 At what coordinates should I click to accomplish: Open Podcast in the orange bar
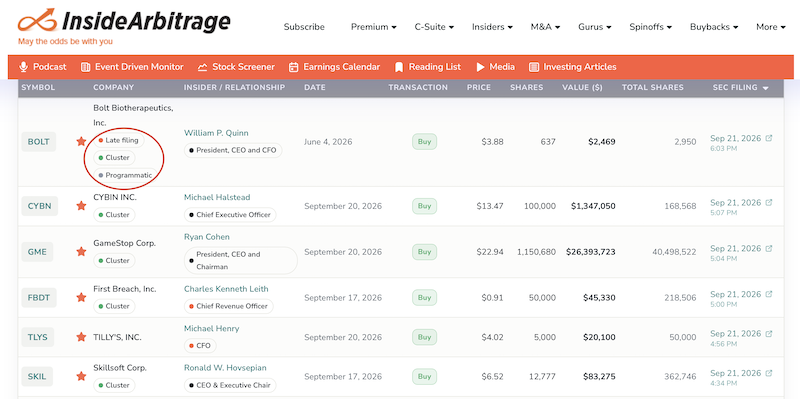click(49, 67)
